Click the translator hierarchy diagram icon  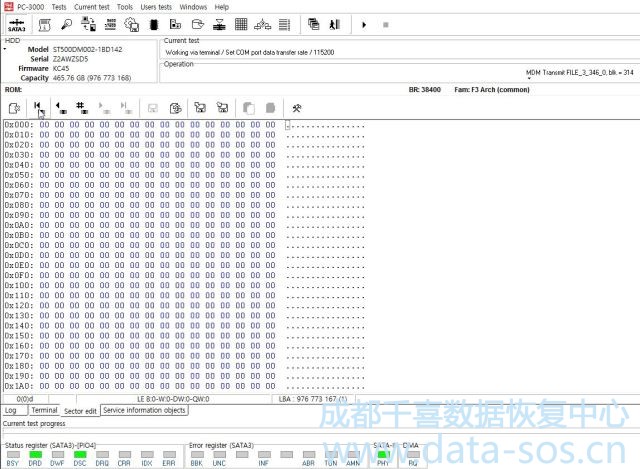[262, 25]
